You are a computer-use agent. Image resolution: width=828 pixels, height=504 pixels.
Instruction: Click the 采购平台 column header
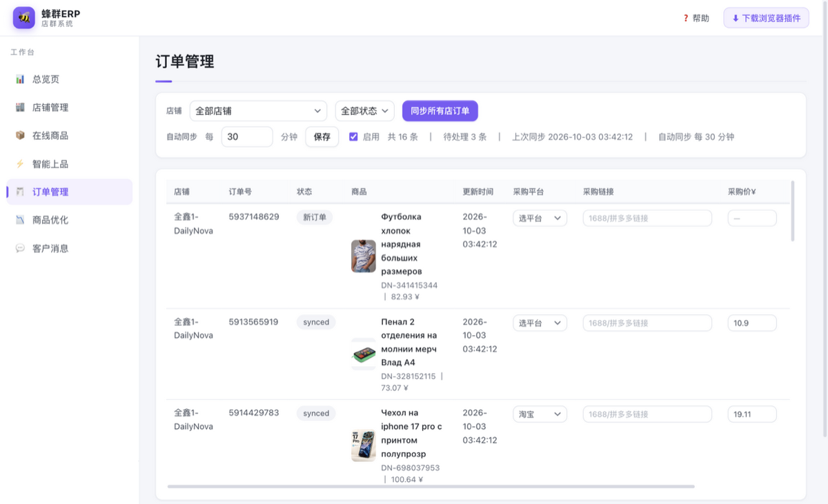point(529,192)
